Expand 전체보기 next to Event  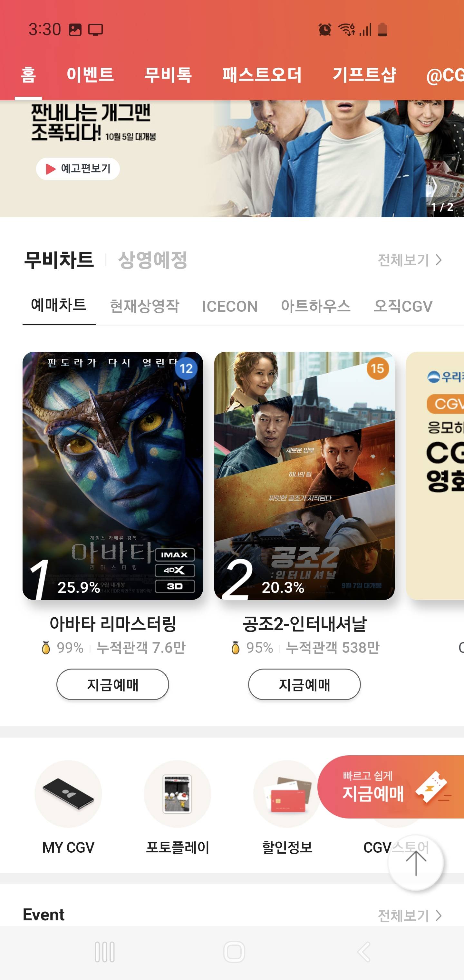pos(410,915)
